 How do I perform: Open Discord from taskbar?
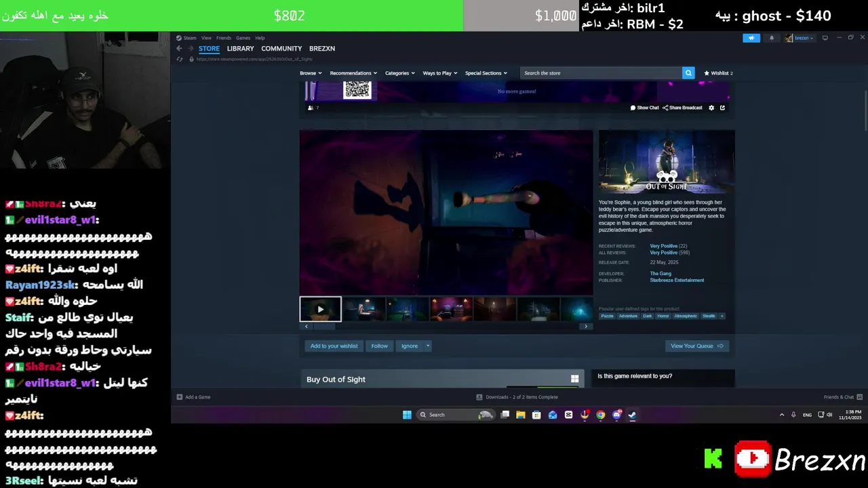tap(616, 415)
